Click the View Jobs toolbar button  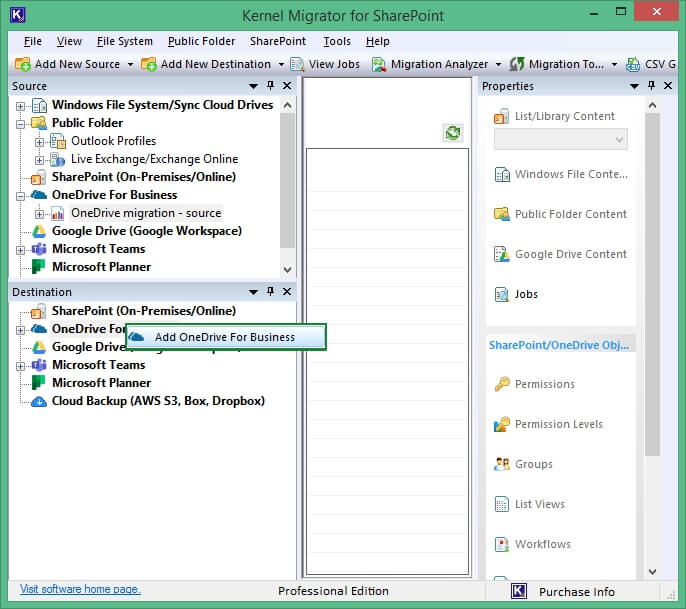click(325, 64)
